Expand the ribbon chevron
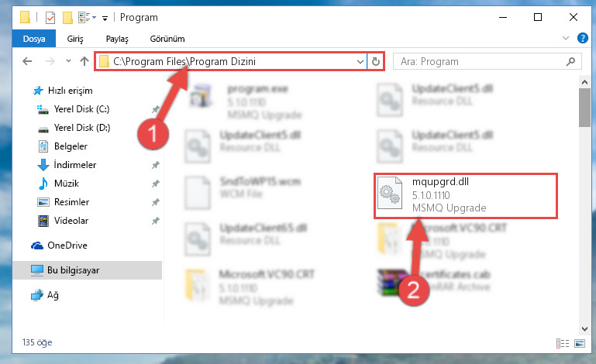The width and height of the screenshot is (596, 364). coord(566,39)
